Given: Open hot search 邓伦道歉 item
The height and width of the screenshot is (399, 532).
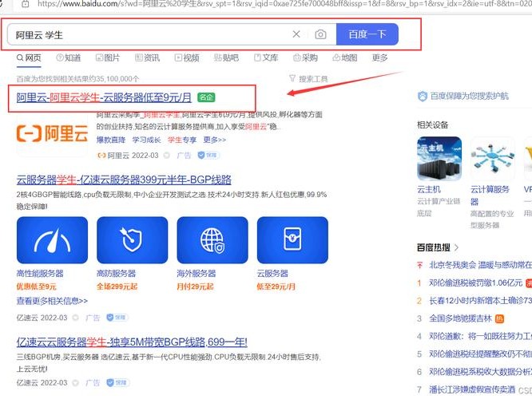Looking at the screenshot, I should (x=480, y=336).
